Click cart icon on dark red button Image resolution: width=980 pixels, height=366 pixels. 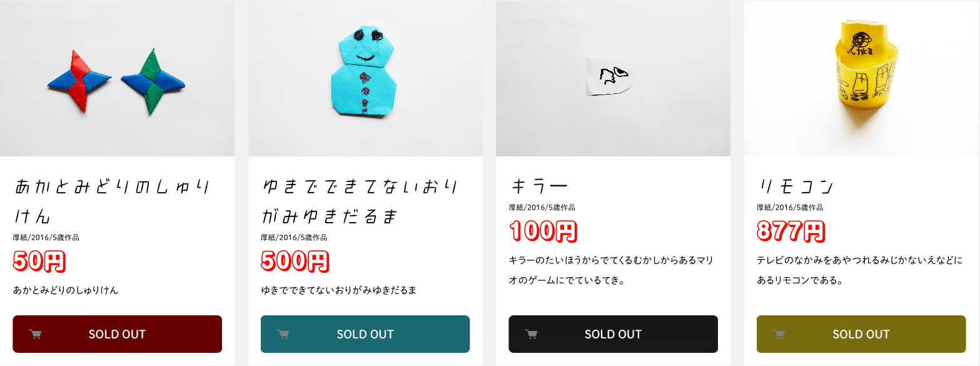[x=36, y=334]
